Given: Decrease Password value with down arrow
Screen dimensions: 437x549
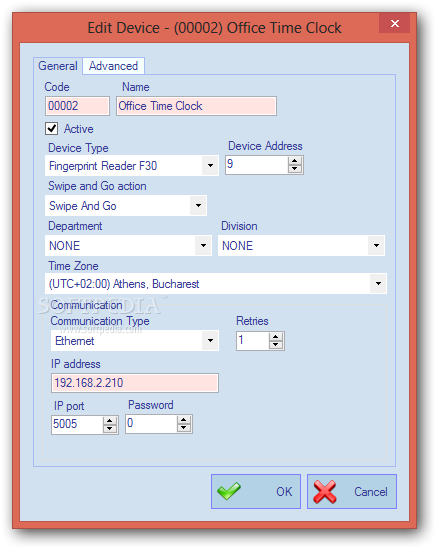Looking at the screenshot, I should click(184, 428).
